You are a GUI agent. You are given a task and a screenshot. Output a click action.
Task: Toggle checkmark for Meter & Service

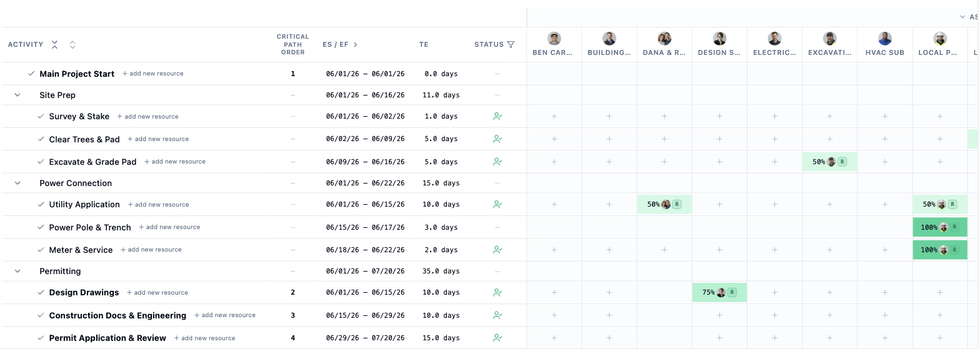41,250
